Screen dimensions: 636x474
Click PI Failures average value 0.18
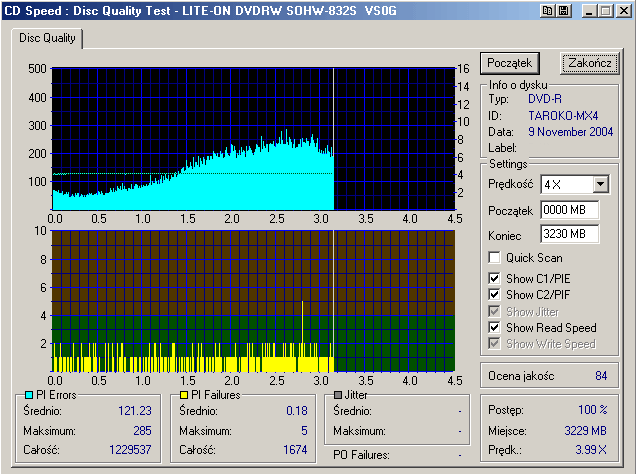tap(297, 411)
